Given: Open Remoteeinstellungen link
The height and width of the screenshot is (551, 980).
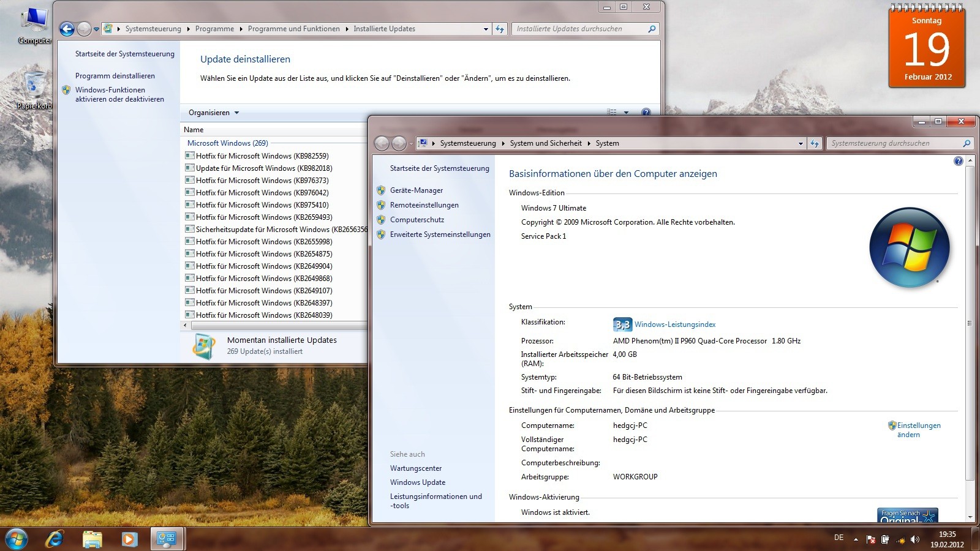Looking at the screenshot, I should (x=424, y=205).
